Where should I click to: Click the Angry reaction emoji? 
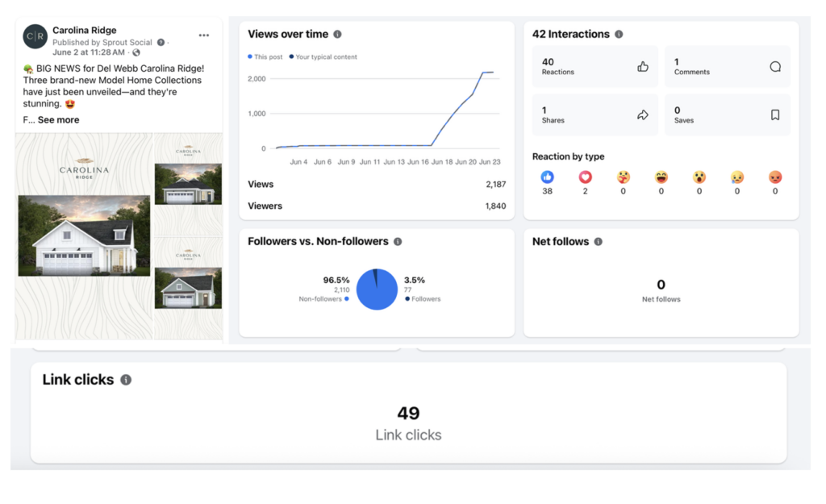tap(775, 177)
